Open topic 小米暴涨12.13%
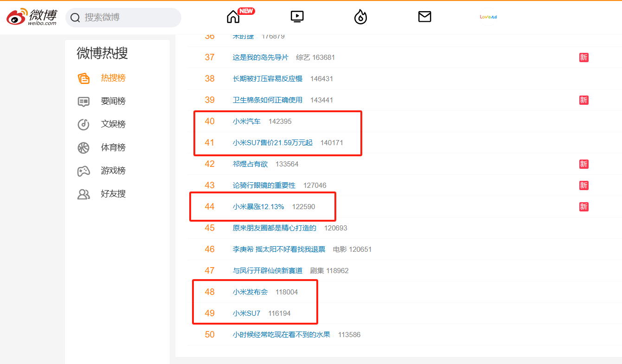 (258, 207)
